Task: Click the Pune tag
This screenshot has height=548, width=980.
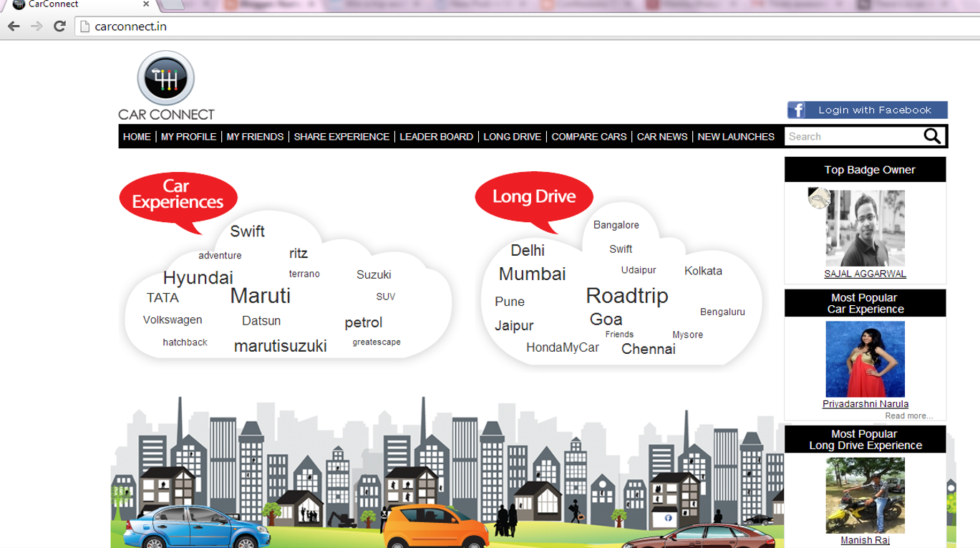Action: click(510, 302)
